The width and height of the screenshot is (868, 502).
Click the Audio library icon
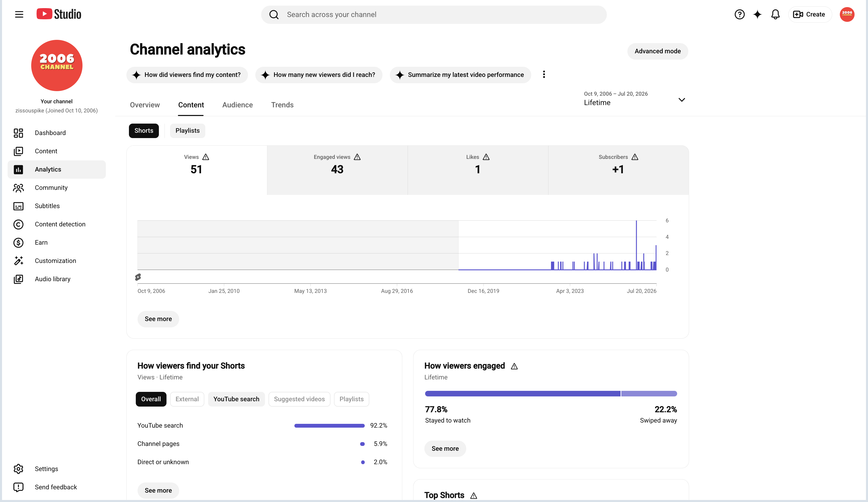18,279
